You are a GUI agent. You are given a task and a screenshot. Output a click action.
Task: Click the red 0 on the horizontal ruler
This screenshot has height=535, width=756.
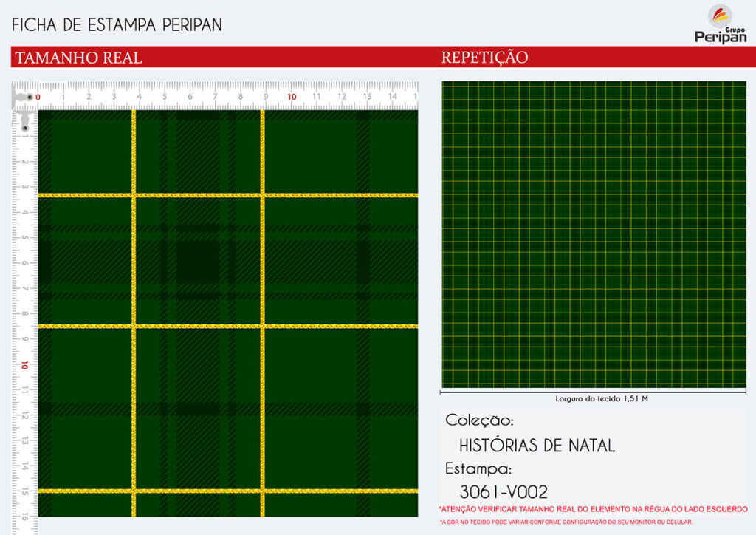click(x=38, y=97)
